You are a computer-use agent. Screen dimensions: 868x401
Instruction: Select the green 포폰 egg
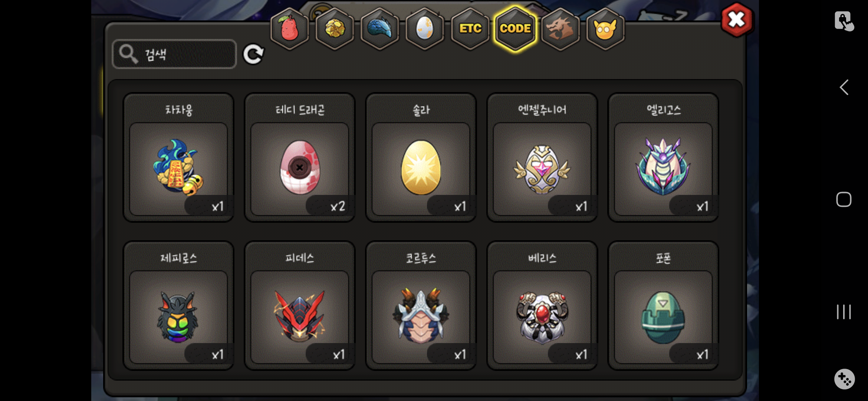point(663,306)
